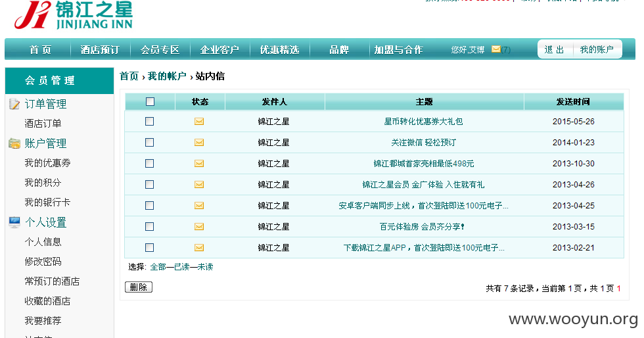Image resolution: width=644 pixels, height=338 pixels.
Task: Open 我的银行卡 in sidebar
Action: point(47,203)
